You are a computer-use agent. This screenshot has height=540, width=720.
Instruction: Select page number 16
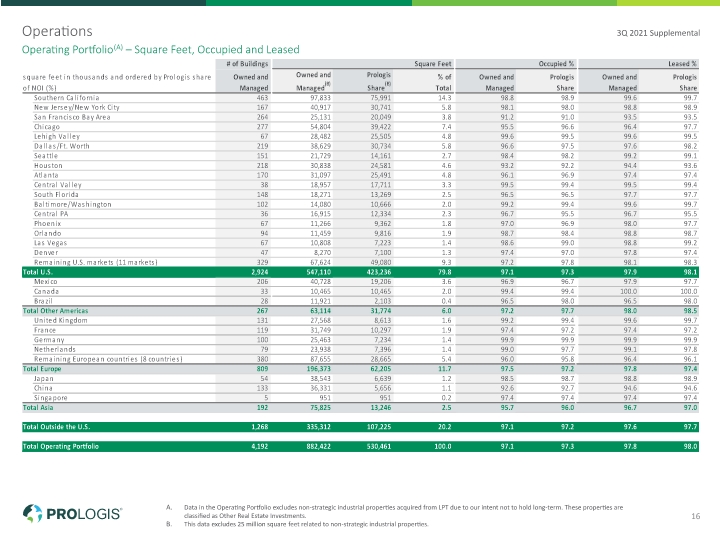(696, 516)
